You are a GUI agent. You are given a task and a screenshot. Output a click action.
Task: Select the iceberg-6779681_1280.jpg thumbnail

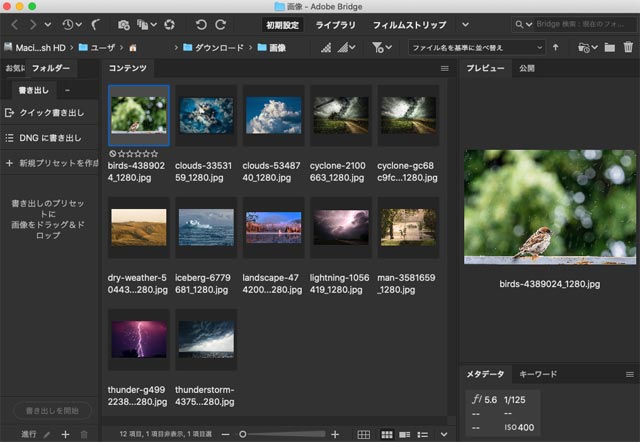pos(206,227)
